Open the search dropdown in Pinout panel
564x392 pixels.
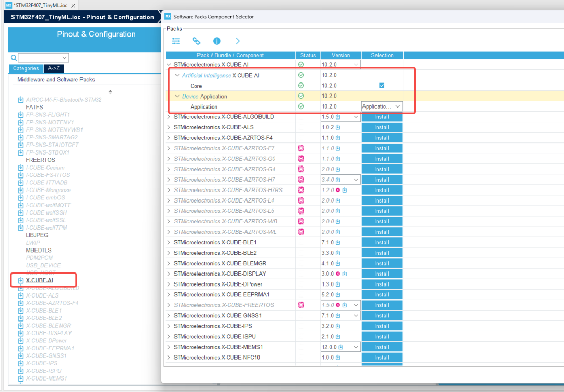click(x=64, y=57)
